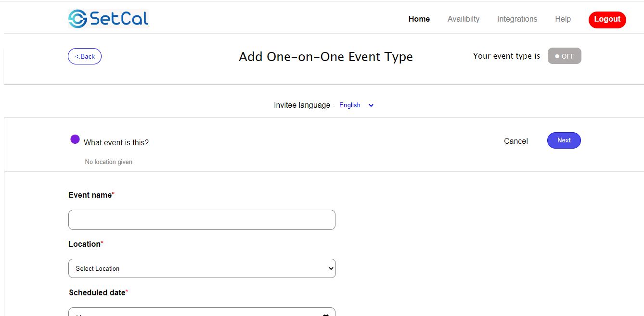644x316 pixels.
Task: Click the SetCal logo
Action: 108,18
